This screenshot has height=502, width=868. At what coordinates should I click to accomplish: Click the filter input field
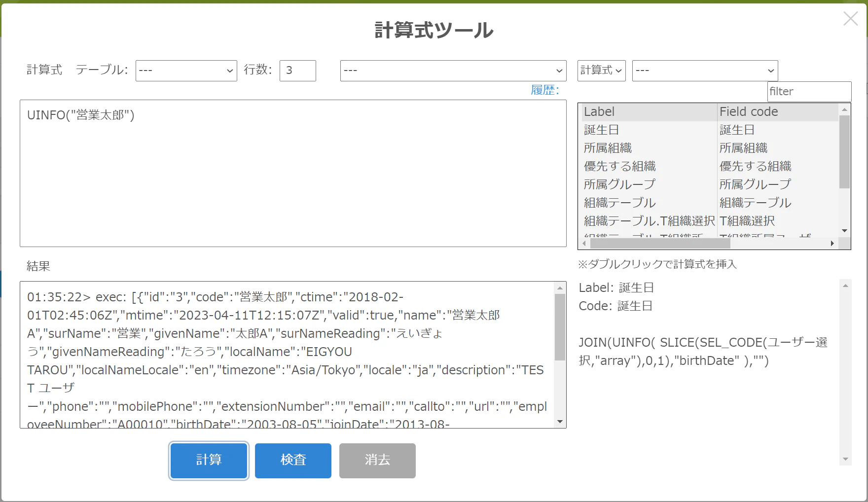(x=809, y=92)
